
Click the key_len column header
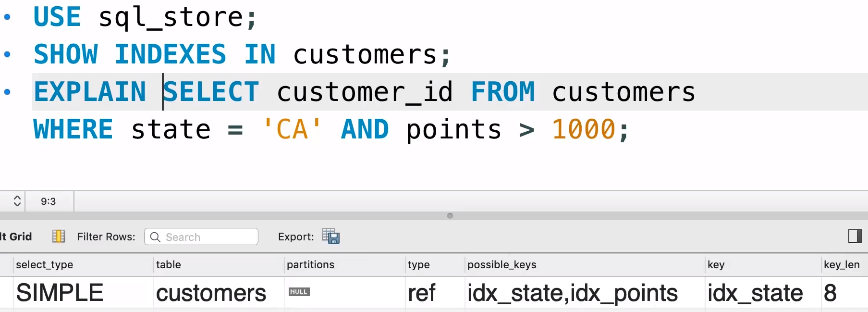[x=841, y=264]
